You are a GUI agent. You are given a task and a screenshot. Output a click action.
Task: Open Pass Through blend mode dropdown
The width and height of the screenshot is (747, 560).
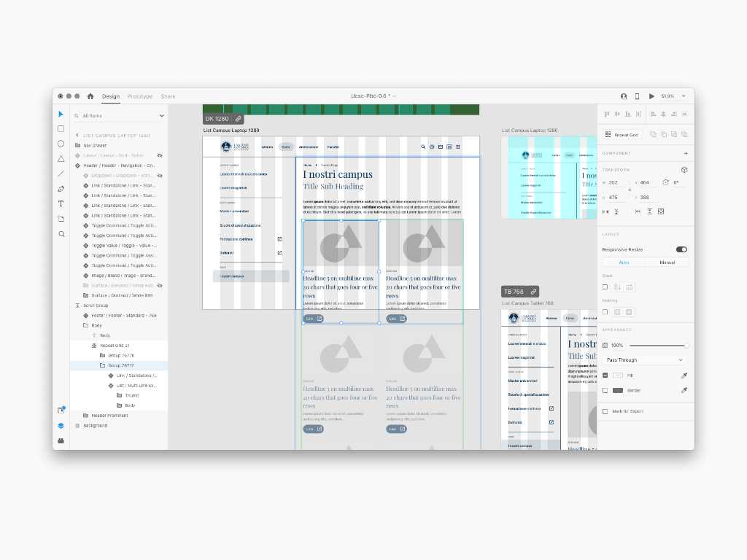(x=645, y=360)
